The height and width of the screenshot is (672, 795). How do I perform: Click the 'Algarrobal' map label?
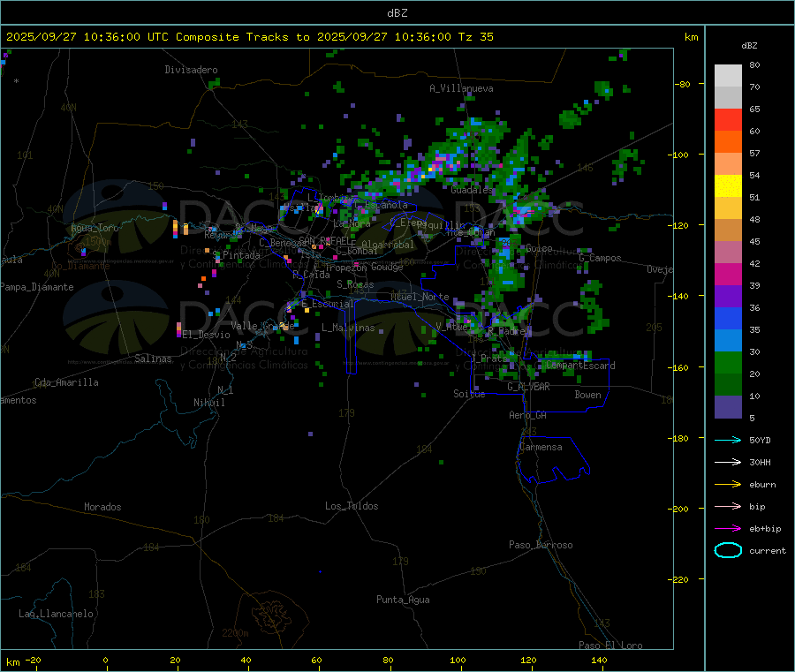[x=388, y=245]
